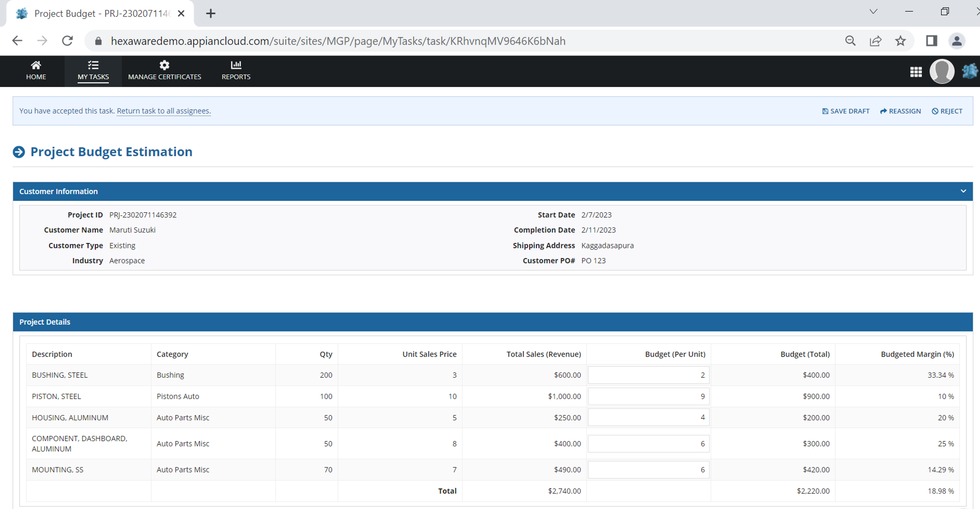Viewport: 980px width, 509px height.
Task: Select the total budget $2,220.00
Action: click(813, 491)
